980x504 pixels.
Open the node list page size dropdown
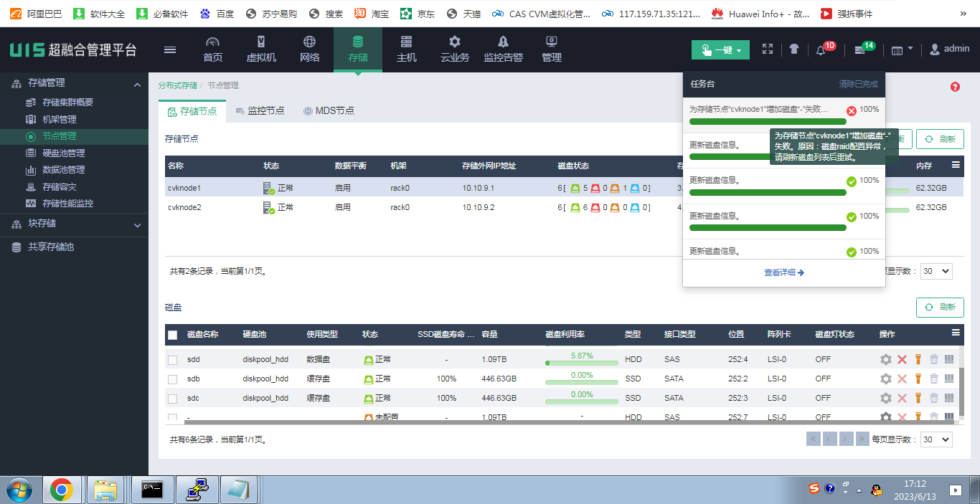[x=936, y=271]
